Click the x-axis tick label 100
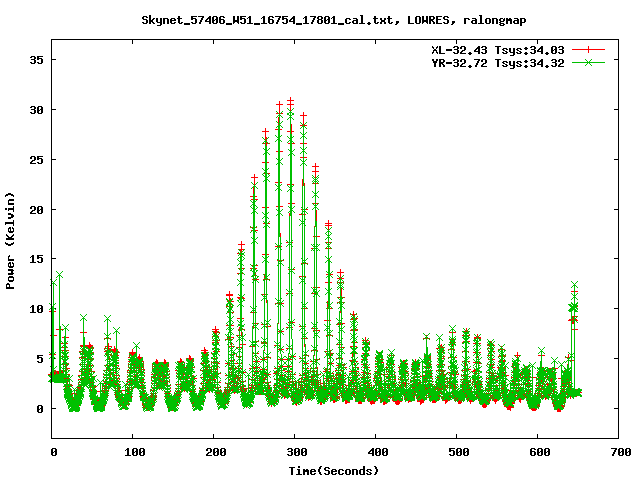Screen dimensions: 640x480 pyautogui.click(x=134, y=452)
